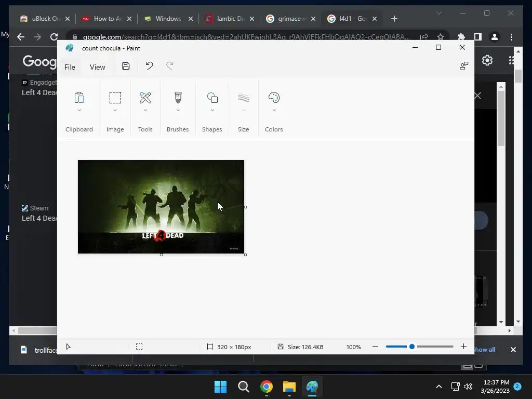Open the Chrome profile avatar icon

[x=495, y=37]
